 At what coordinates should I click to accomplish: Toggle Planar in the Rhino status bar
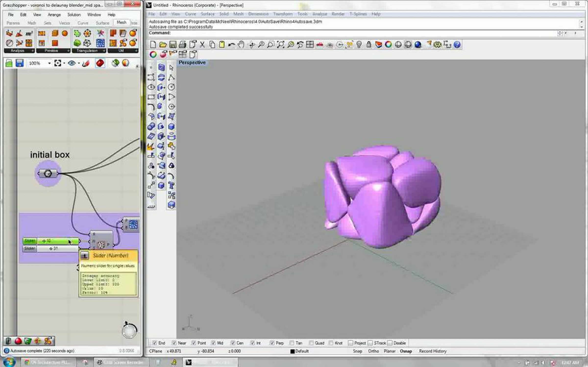[x=390, y=351]
